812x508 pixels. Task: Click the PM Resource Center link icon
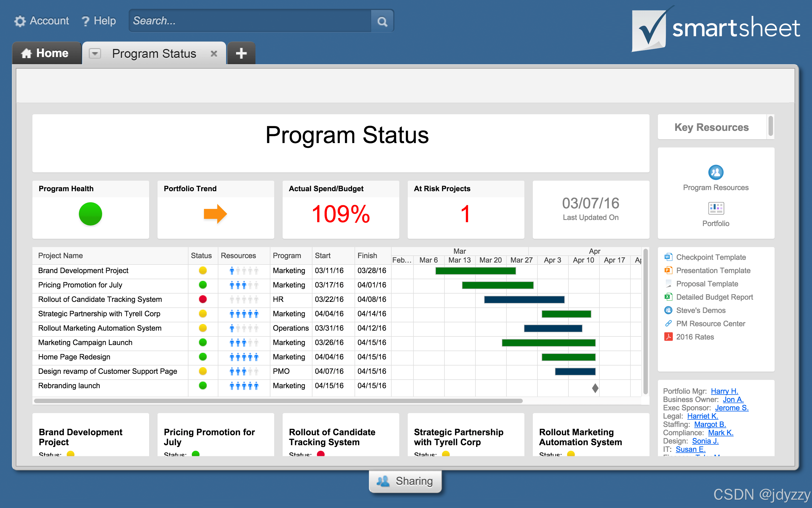(668, 323)
